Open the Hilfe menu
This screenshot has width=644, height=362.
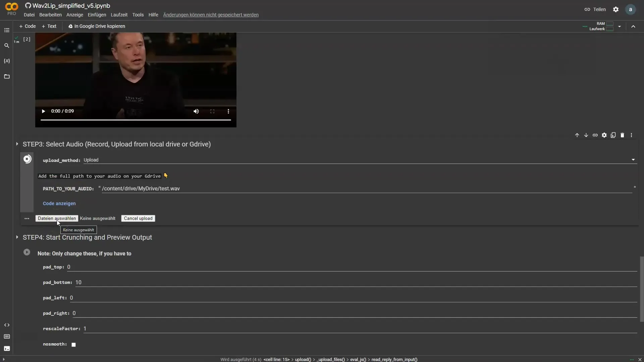153,15
